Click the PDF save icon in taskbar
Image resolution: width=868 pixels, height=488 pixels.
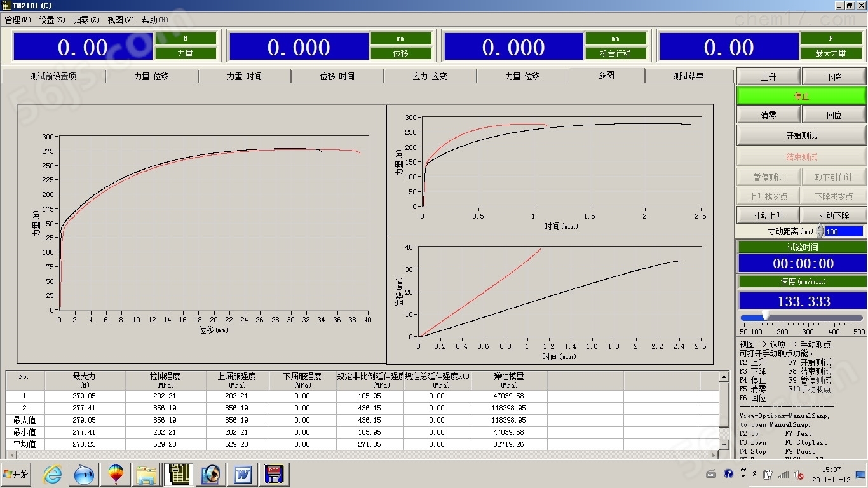[x=273, y=474]
